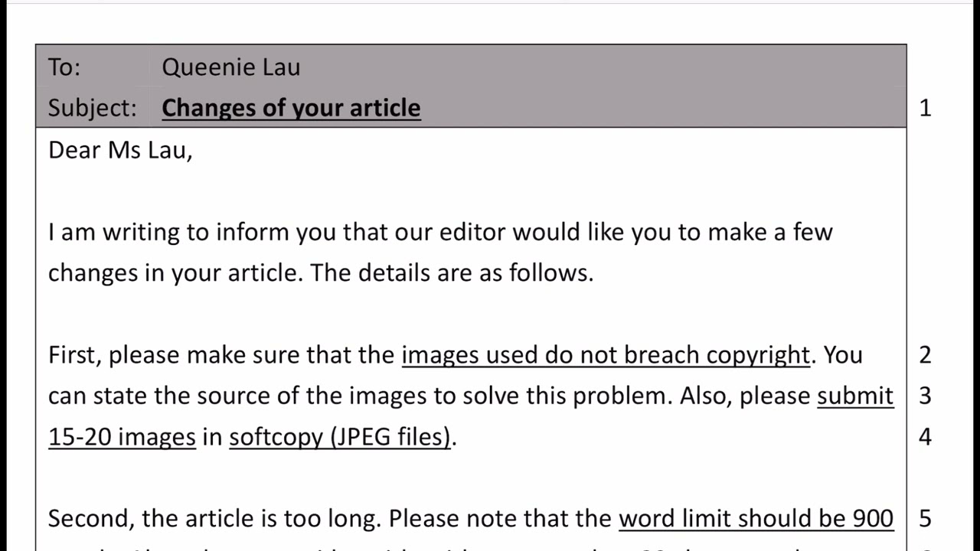Click the underlined text "15-20 images"

click(x=122, y=437)
